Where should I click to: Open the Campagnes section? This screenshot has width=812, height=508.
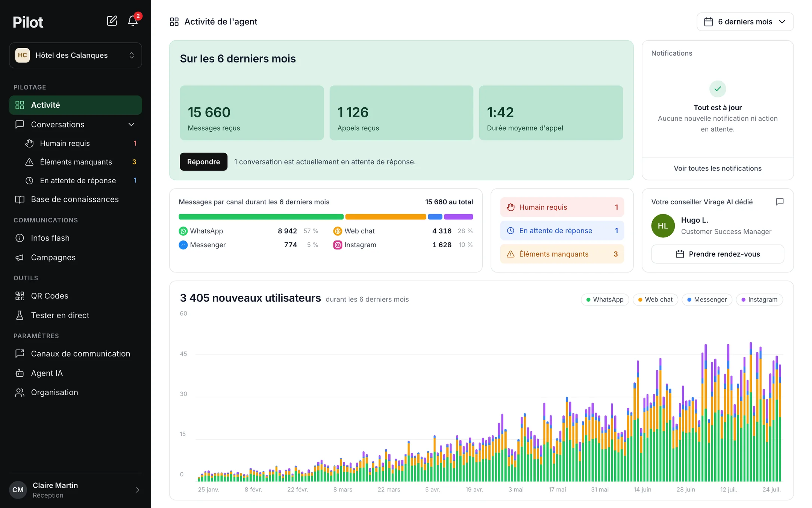click(x=76, y=257)
